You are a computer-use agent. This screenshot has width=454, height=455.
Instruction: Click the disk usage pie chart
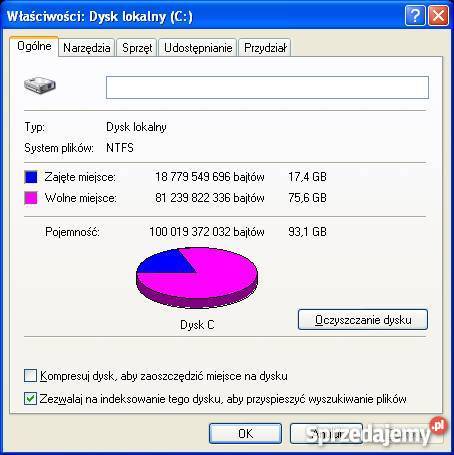pyautogui.click(x=197, y=277)
